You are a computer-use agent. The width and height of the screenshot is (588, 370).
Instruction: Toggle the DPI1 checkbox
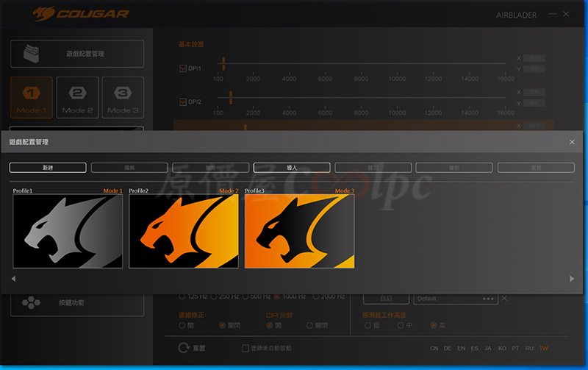(x=183, y=68)
